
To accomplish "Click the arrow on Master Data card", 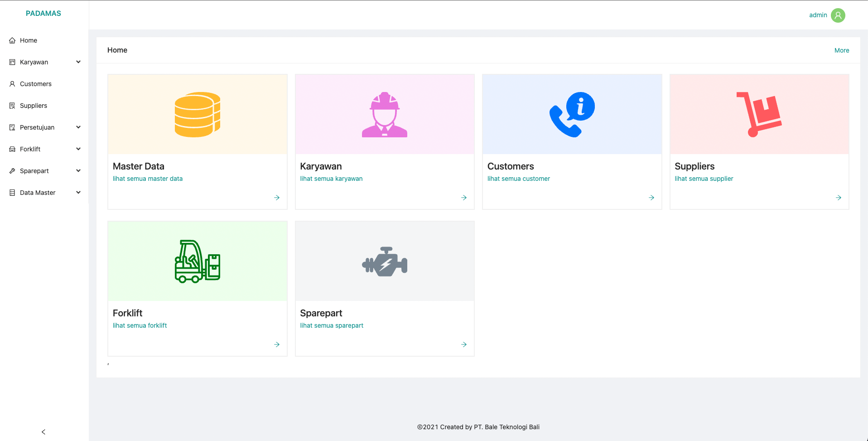I will click(x=277, y=198).
